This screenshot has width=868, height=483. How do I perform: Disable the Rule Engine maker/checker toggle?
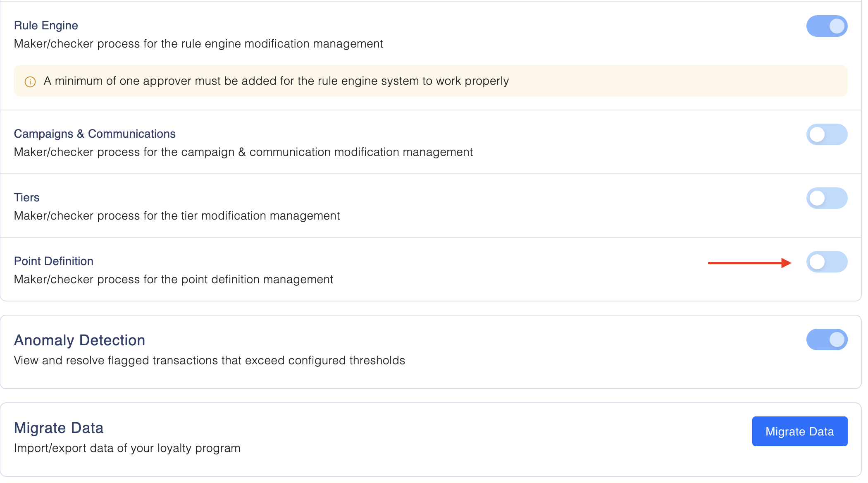coord(827,26)
